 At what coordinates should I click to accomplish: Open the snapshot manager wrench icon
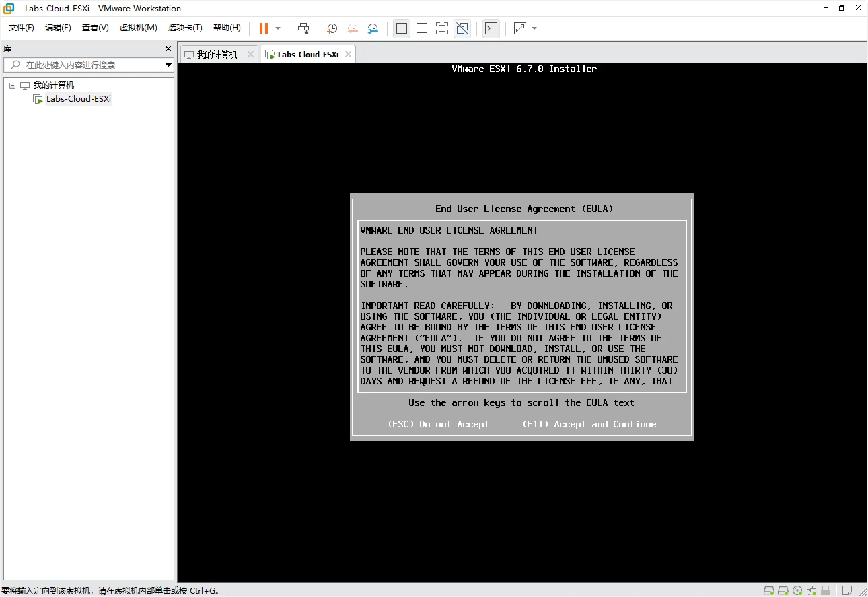pyautogui.click(x=373, y=28)
